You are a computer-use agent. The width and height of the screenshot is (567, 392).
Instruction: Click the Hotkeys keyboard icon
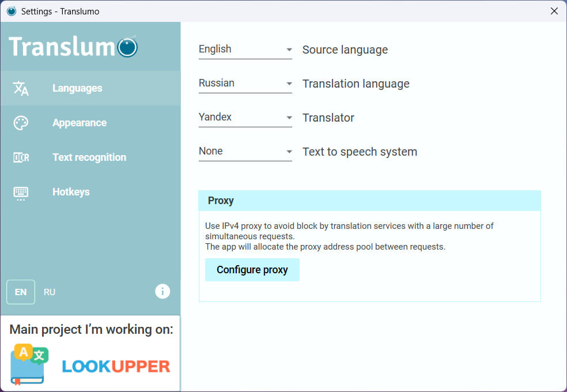[21, 193]
